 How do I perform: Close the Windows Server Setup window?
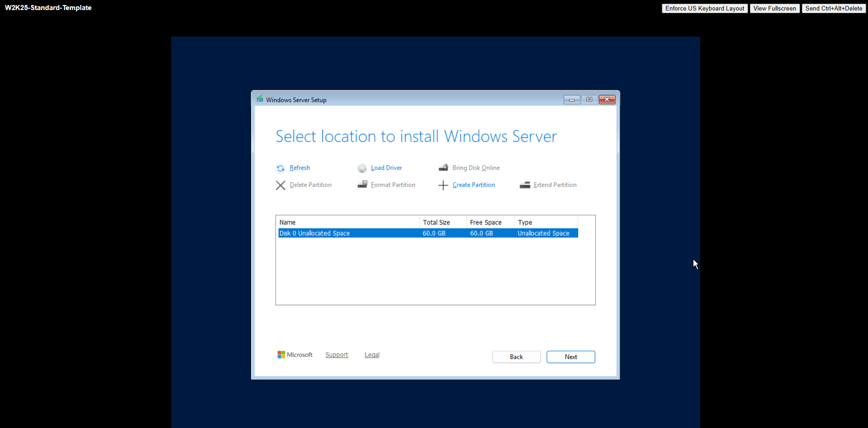(607, 99)
